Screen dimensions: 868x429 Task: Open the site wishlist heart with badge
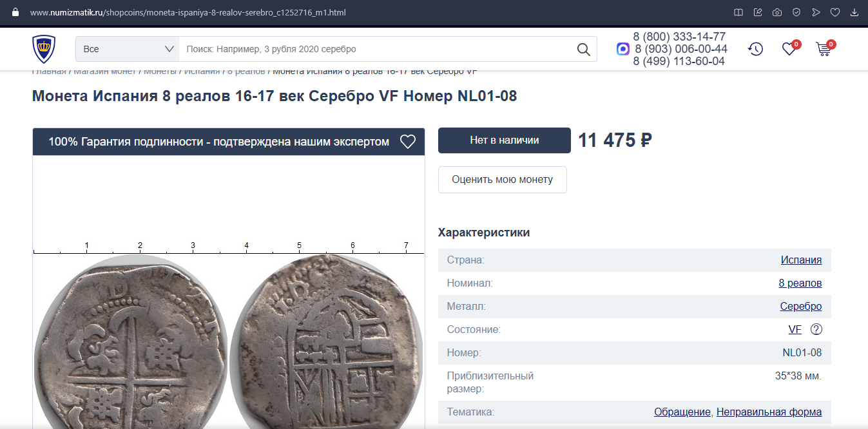(789, 49)
